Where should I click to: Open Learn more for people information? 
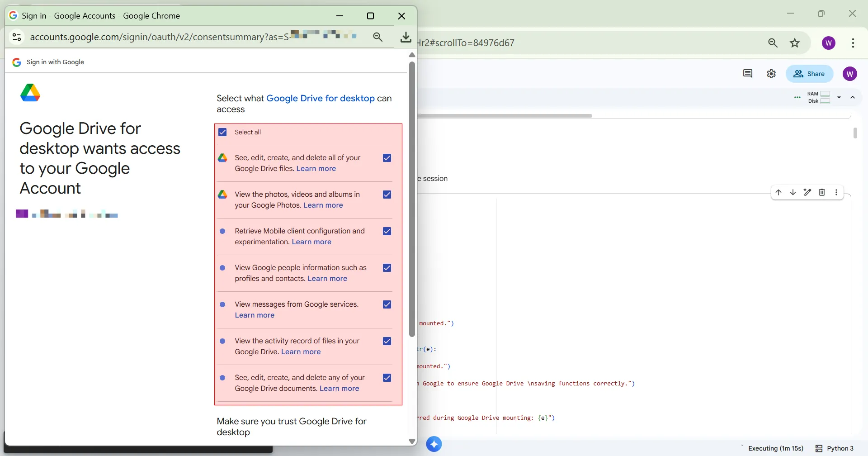pyautogui.click(x=327, y=279)
